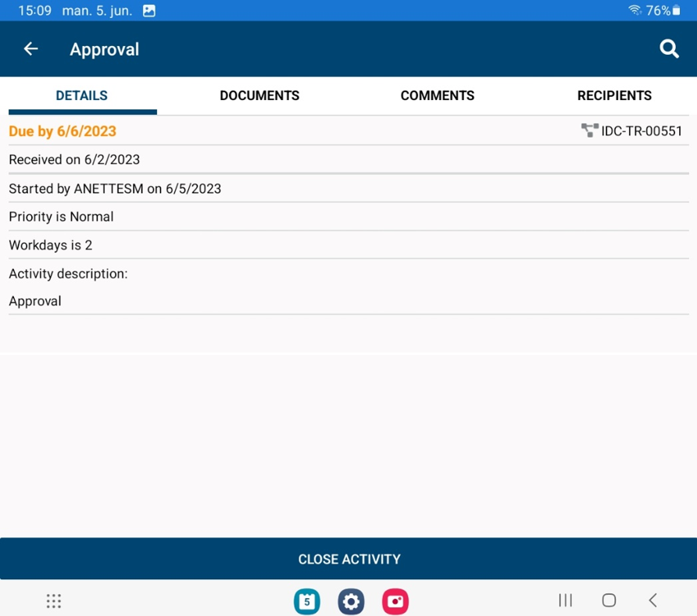This screenshot has height=616, width=697.
Task: Tap the Recents button in the navigation bar
Action: pyautogui.click(x=565, y=600)
